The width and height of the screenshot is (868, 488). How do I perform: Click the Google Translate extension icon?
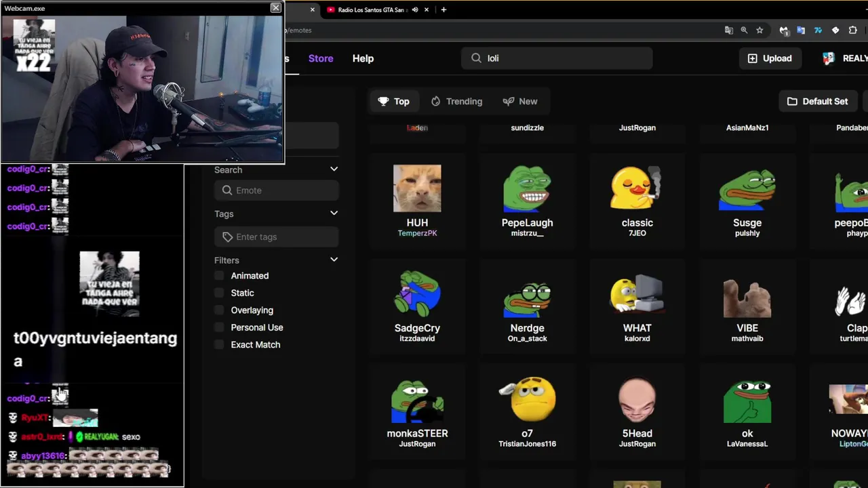coord(801,30)
